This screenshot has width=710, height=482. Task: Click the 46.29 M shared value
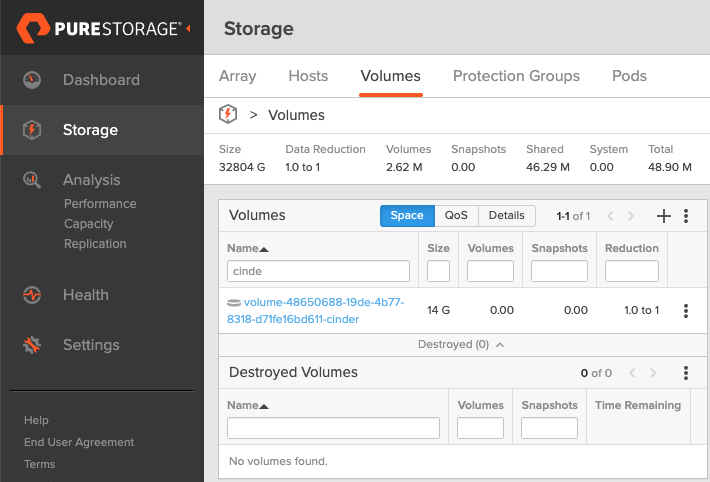548,167
